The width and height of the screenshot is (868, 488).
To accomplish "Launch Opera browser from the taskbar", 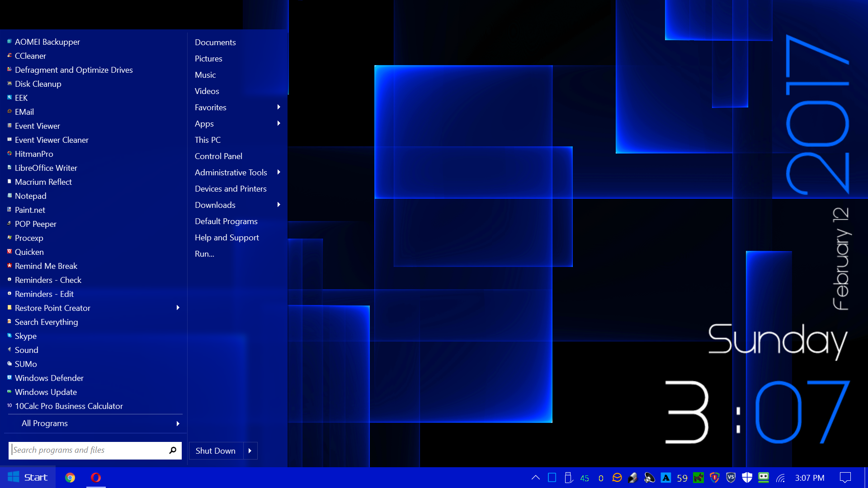I will pyautogui.click(x=96, y=478).
